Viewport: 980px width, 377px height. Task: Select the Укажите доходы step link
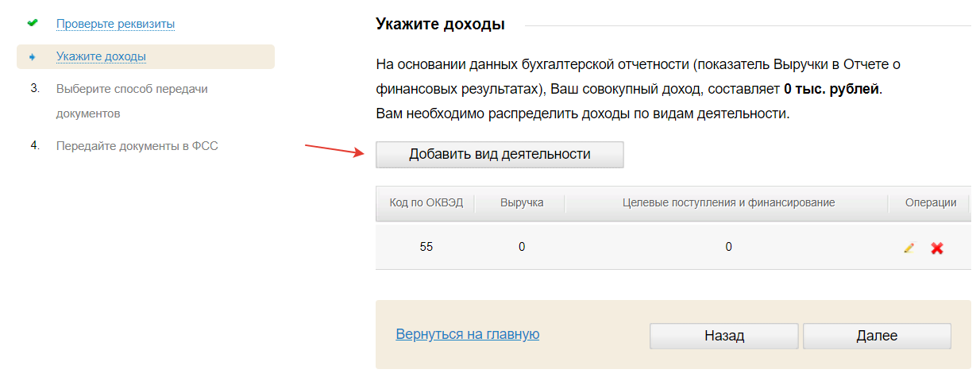tap(101, 56)
